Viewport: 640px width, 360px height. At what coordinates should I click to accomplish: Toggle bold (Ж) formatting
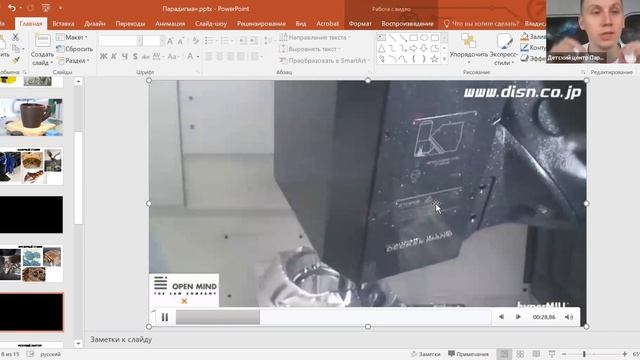(103, 56)
